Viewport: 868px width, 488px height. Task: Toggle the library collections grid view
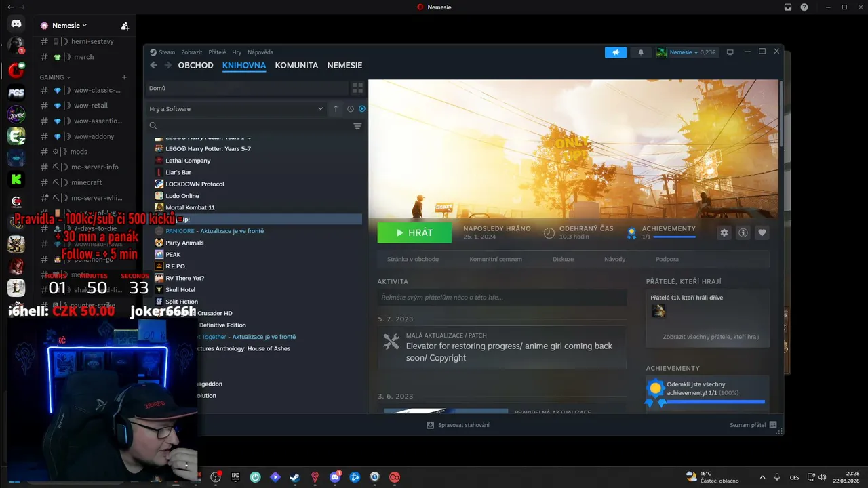tap(357, 88)
